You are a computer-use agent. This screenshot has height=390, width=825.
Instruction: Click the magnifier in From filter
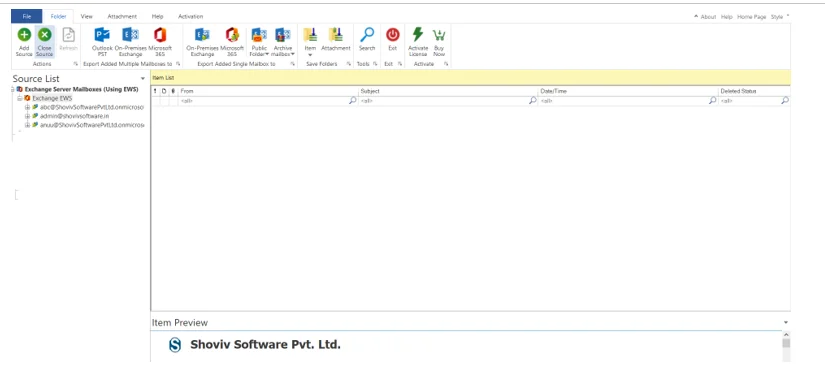tap(353, 100)
